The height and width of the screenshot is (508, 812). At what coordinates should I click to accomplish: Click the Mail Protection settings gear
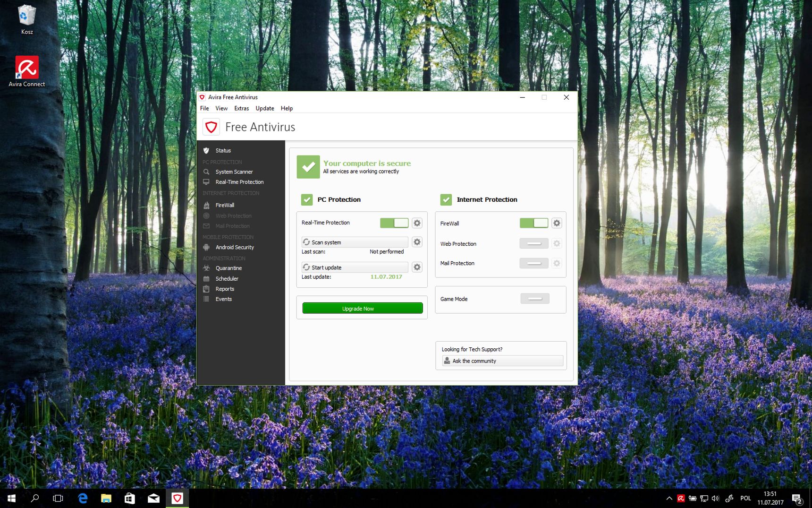tap(557, 263)
